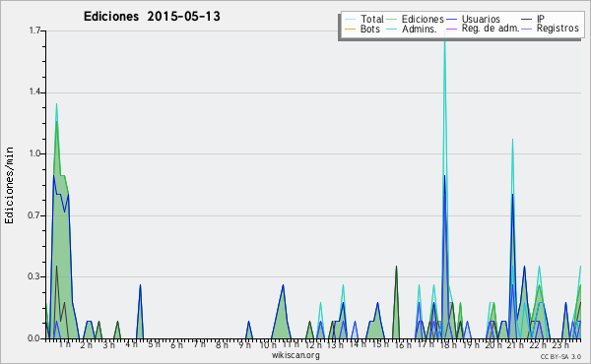
Task: Click the '21 h' x-axis label
Action: pyautogui.click(x=515, y=344)
